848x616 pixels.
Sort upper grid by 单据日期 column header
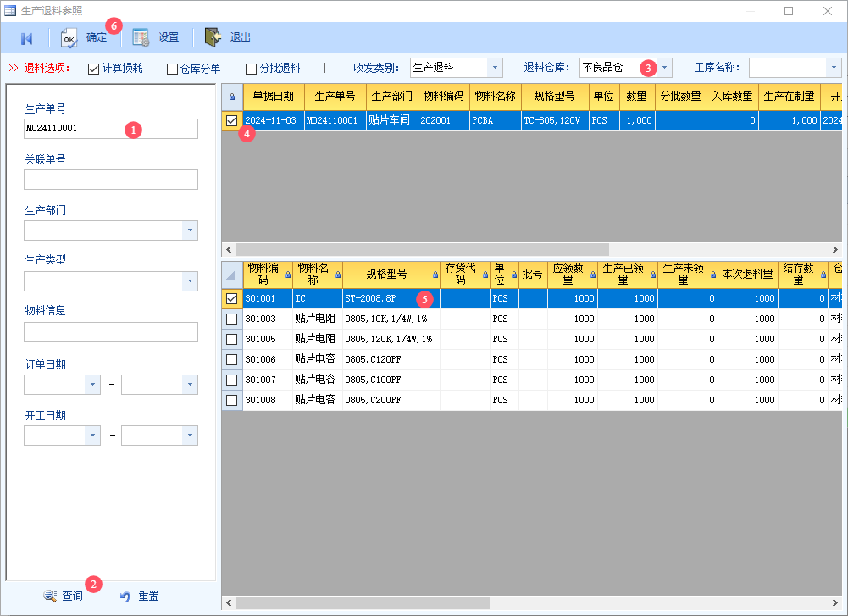pos(274,97)
